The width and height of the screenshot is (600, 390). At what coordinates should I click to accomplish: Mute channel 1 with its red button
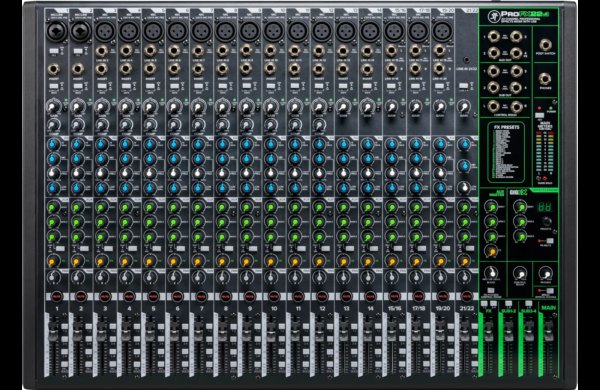tap(57, 297)
